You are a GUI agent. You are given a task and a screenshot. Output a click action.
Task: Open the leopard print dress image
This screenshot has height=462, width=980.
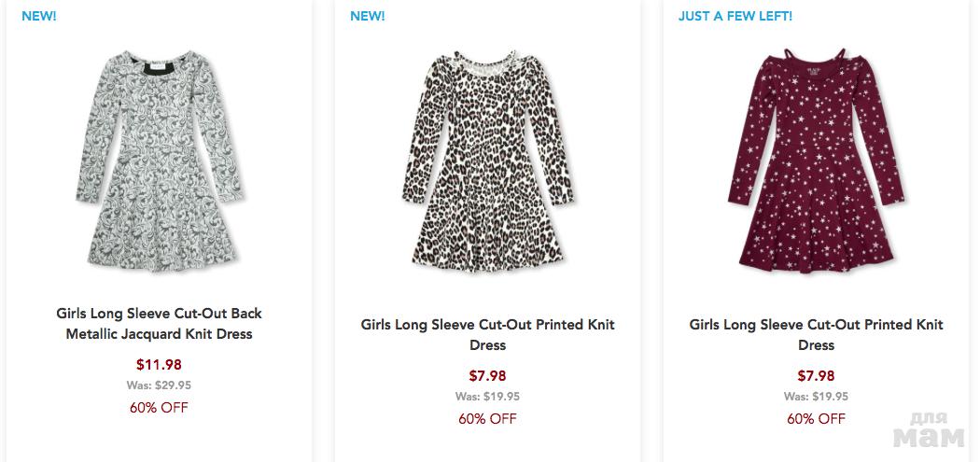[487, 159]
